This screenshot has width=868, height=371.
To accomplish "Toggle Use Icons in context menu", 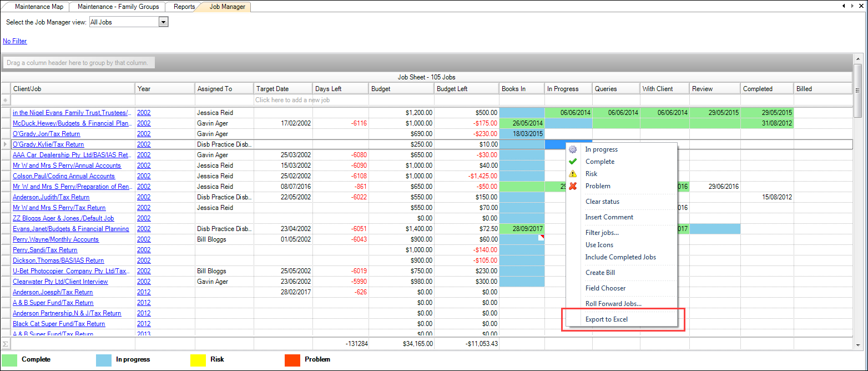I will point(599,245).
